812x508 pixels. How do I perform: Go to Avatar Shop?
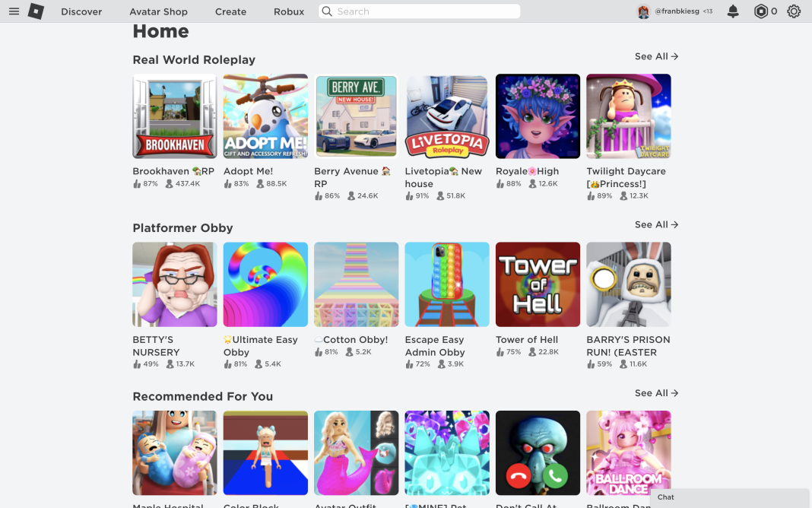tap(158, 11)
